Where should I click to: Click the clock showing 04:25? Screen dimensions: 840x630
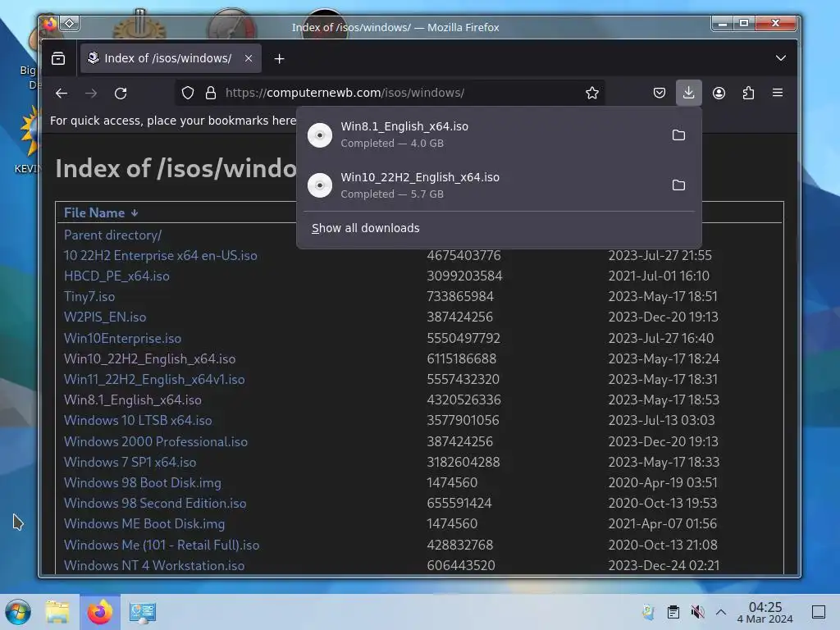(x=765, y=612)
